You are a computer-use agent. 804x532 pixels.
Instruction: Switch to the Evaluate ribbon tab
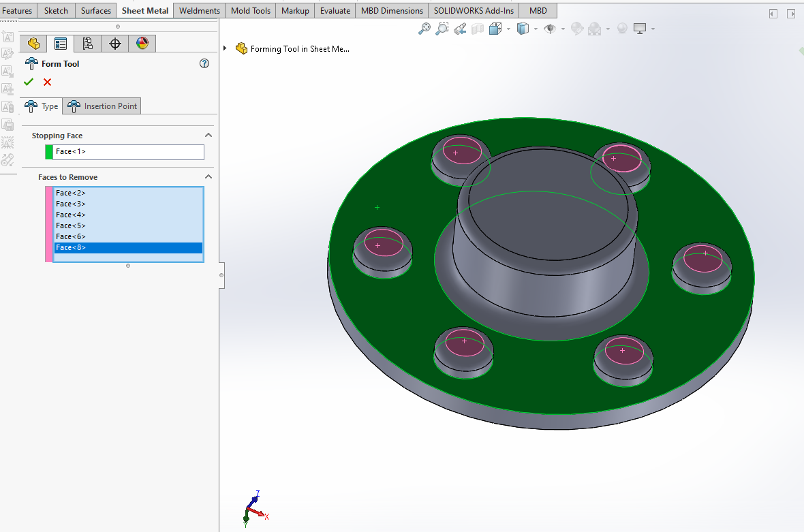(335, 11)
